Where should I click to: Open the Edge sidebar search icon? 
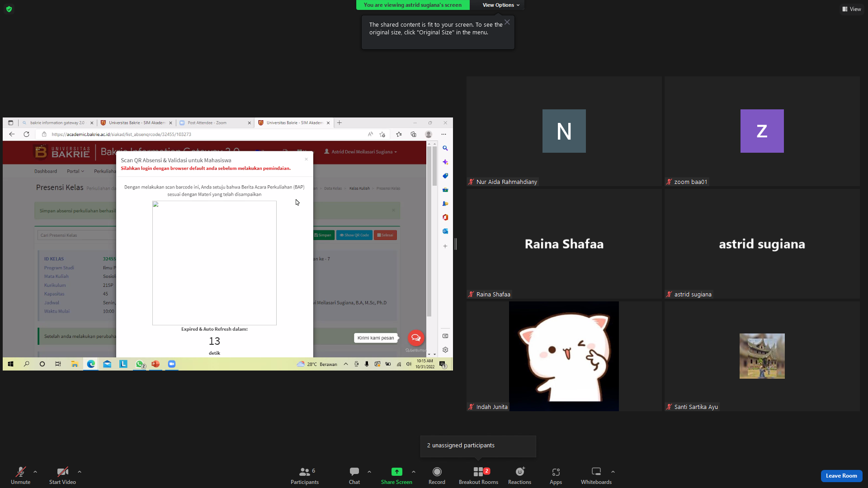click(x=445, y=148)
